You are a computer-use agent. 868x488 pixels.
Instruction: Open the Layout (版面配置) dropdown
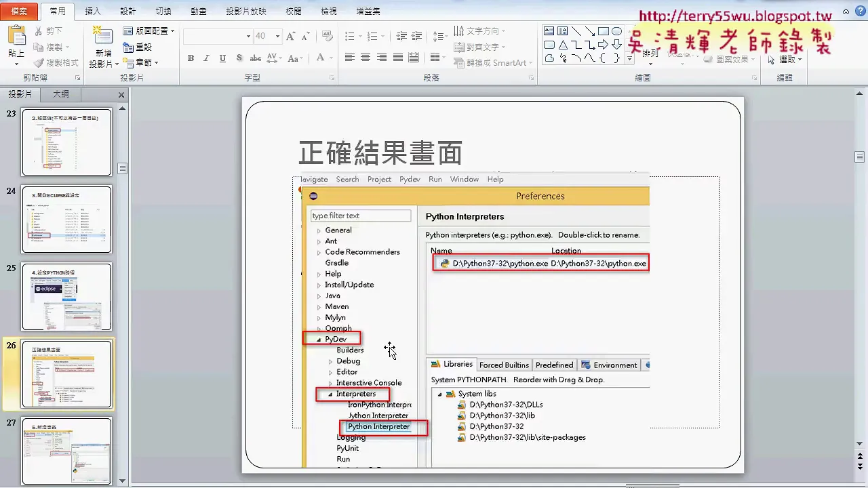(x=149, y=31)
